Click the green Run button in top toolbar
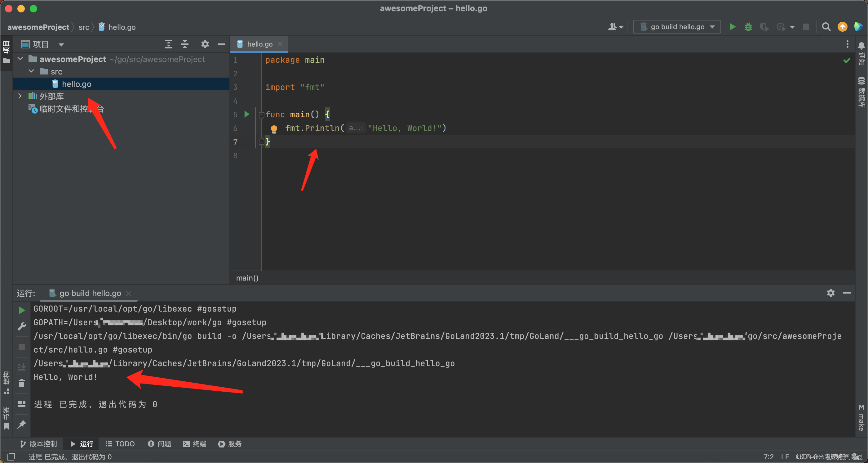 732,27
